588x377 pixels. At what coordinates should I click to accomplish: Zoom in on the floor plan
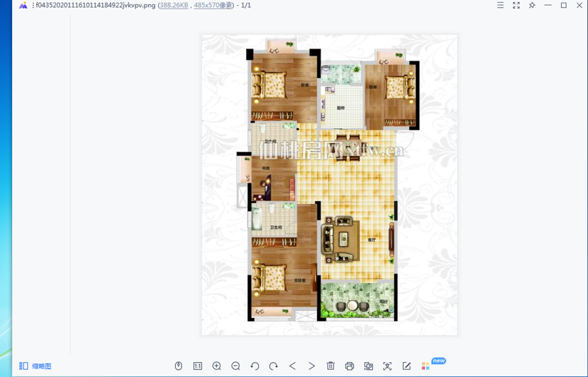tap(216, 366)
